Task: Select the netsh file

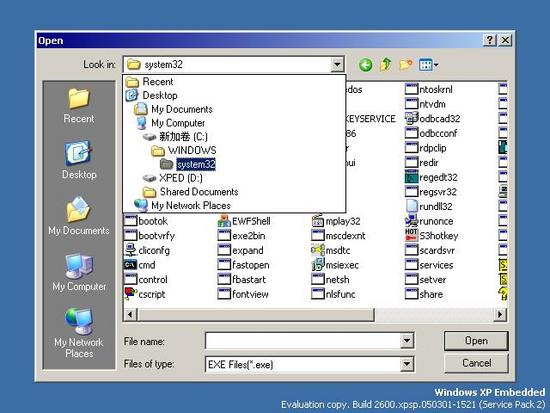Action: 330,279
